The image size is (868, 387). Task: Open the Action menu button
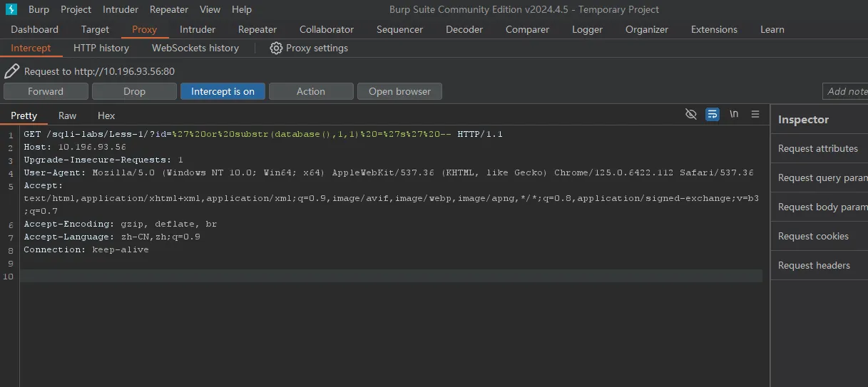[311, 91]
